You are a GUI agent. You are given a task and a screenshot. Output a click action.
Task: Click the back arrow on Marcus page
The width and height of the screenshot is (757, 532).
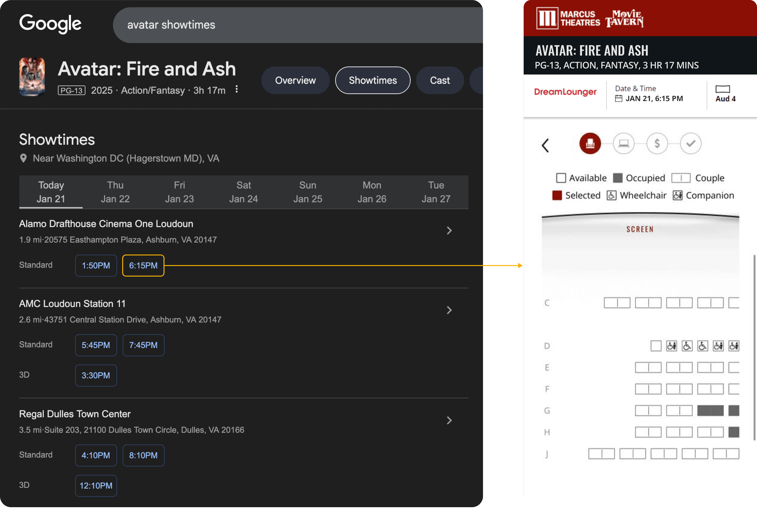tap(545, 145)
